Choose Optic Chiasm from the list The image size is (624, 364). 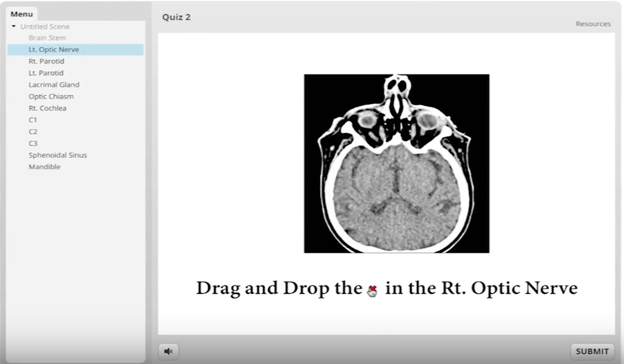[x=51, y=97]
